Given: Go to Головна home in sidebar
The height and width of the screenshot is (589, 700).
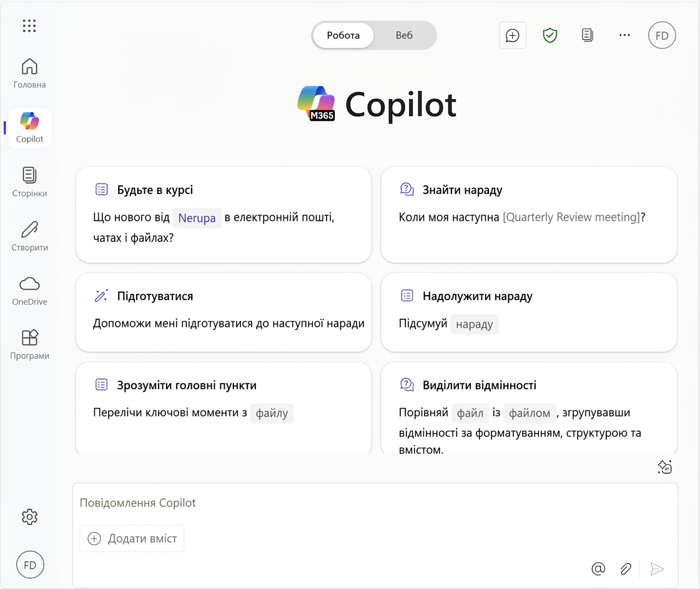Looking at the screenshot, I should point(29,73).
